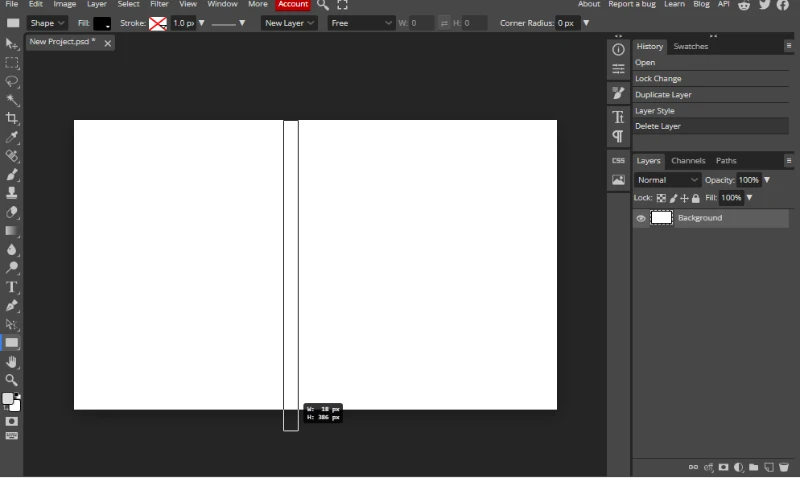Switch to the Channels tab
The width and height of the screenshot is (800, 478).
(688, 161)
